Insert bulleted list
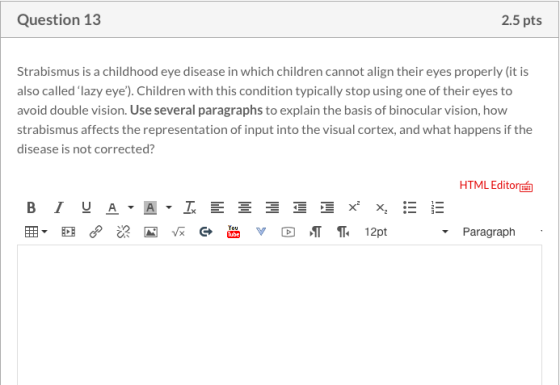 (x=409, y=207)
